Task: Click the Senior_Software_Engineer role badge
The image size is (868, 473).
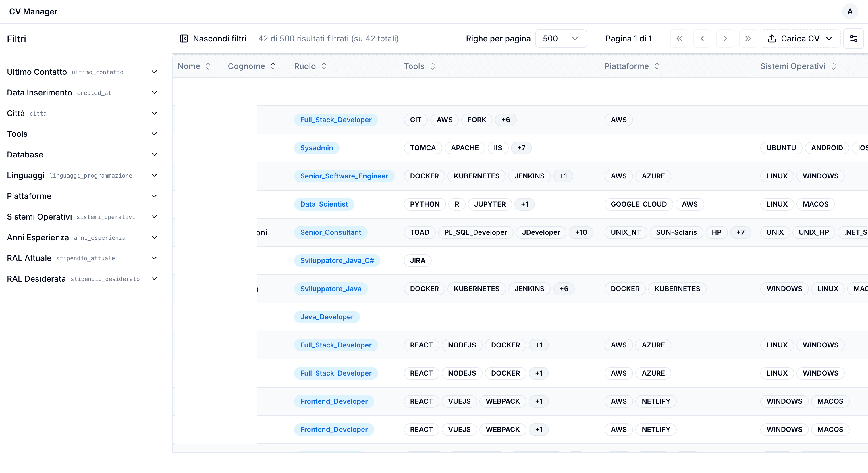Action: (x=344, y=176)
